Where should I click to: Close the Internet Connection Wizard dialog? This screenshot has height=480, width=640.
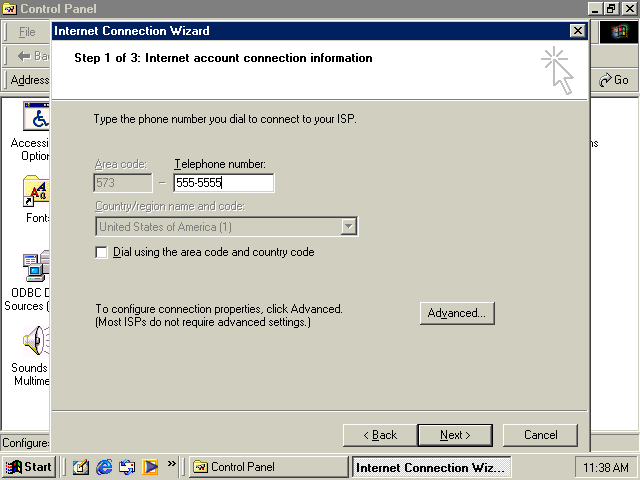pyautogui.click(x=578, y=31)
